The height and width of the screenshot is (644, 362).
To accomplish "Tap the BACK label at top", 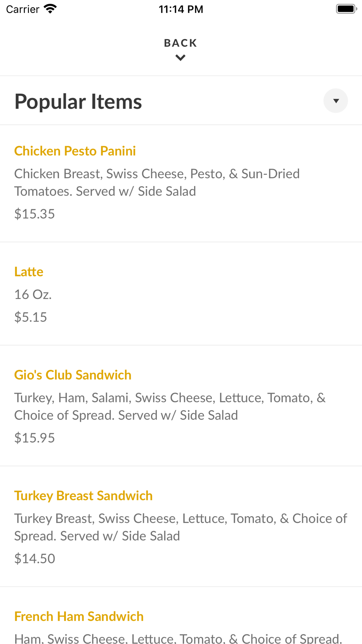I will 181,43.
